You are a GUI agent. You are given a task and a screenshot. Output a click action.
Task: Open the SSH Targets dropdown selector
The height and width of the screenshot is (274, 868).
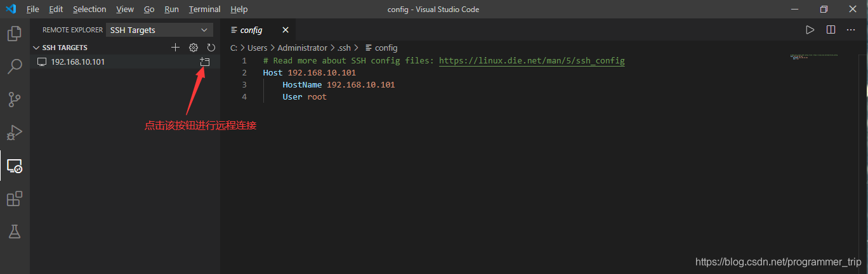tap(159, 30)
